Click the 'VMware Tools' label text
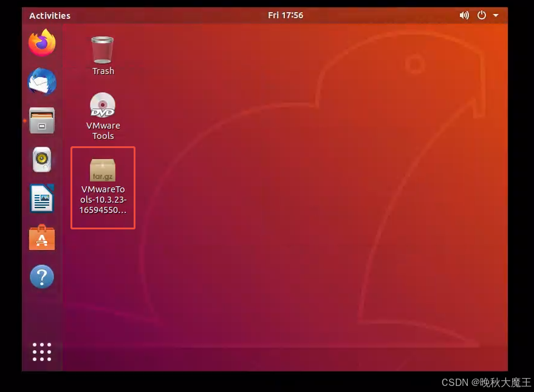Viewport: 534px width, 392px height. pyautogui.click(x=103, y=130)
